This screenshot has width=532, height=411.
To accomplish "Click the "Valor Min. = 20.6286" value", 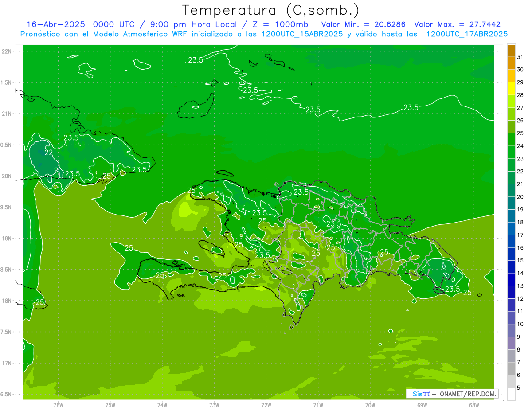I will [363, 24].
